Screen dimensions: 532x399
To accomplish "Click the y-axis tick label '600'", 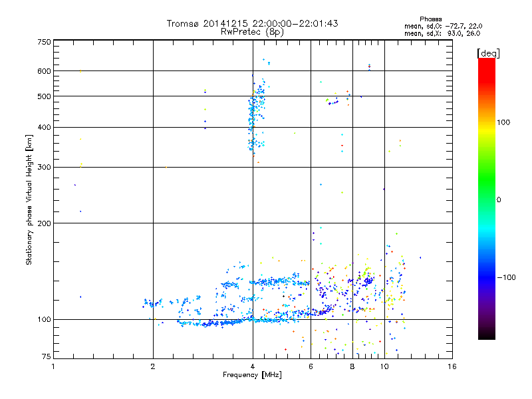I will coord(44,71).
